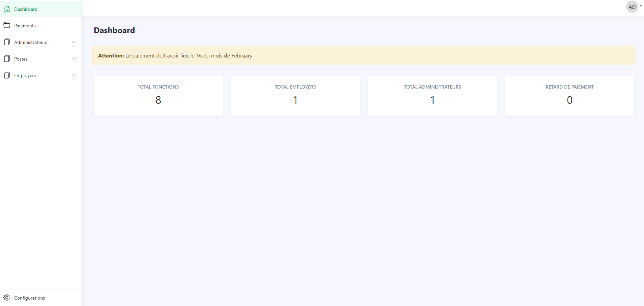Screen dimensions: 644x306
Task: Expand the Administrateurs submenu chevron
Action: [x=74, y=42]
